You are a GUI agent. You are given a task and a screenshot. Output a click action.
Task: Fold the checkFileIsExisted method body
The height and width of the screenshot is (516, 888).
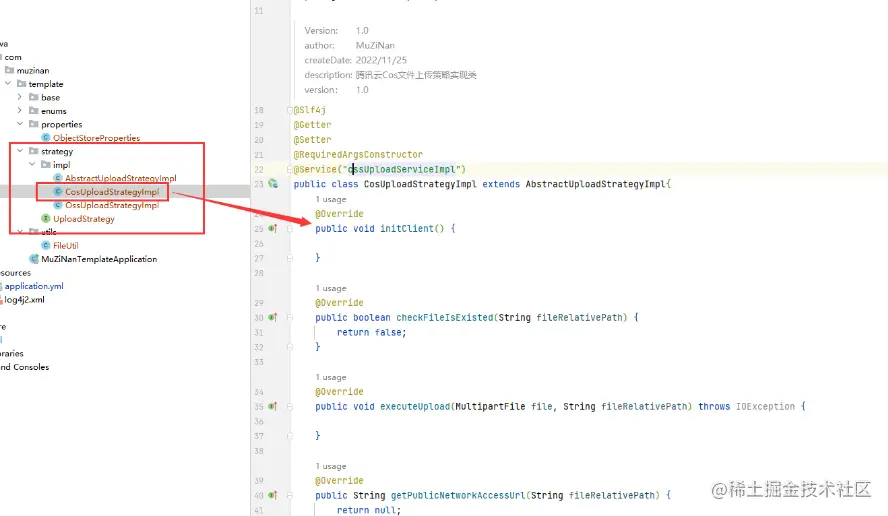(289, 318)
